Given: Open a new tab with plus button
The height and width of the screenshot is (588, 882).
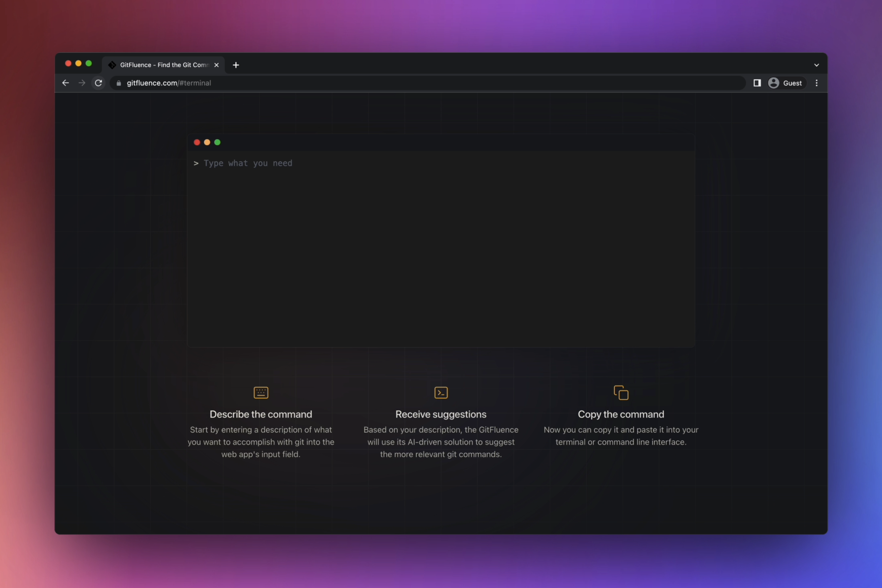Looking at the screenshot, I should [x=236, y=65].
